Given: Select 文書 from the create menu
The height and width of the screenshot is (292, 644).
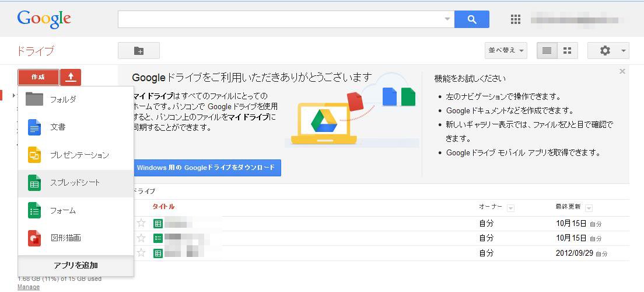Looking at the screenshot, I should [x=76, y=127].
